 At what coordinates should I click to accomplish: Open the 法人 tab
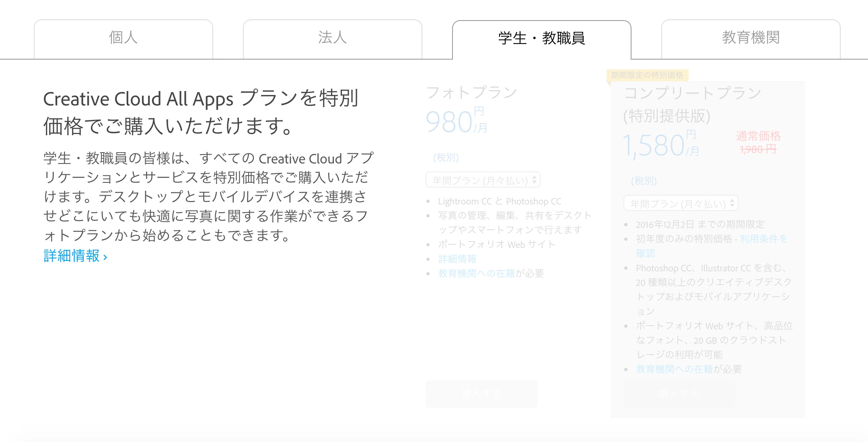[x=332, y=39]
